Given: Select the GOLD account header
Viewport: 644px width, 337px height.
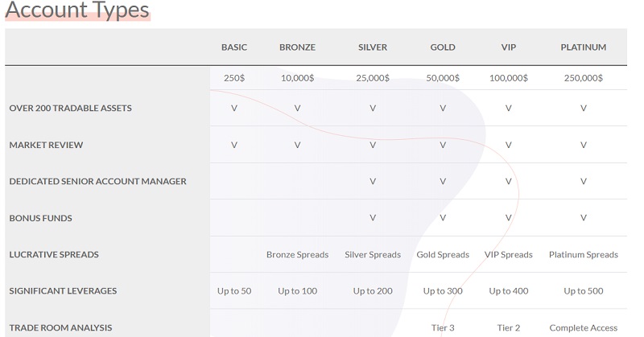Looking at the screenshot, I should click(443, 47).
